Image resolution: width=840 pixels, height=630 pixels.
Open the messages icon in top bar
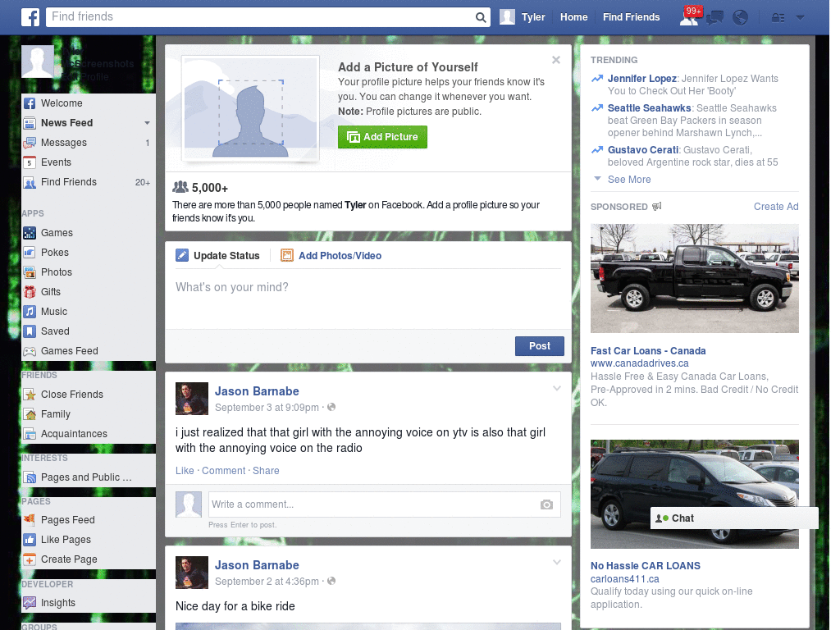click(x=714, y=18)
